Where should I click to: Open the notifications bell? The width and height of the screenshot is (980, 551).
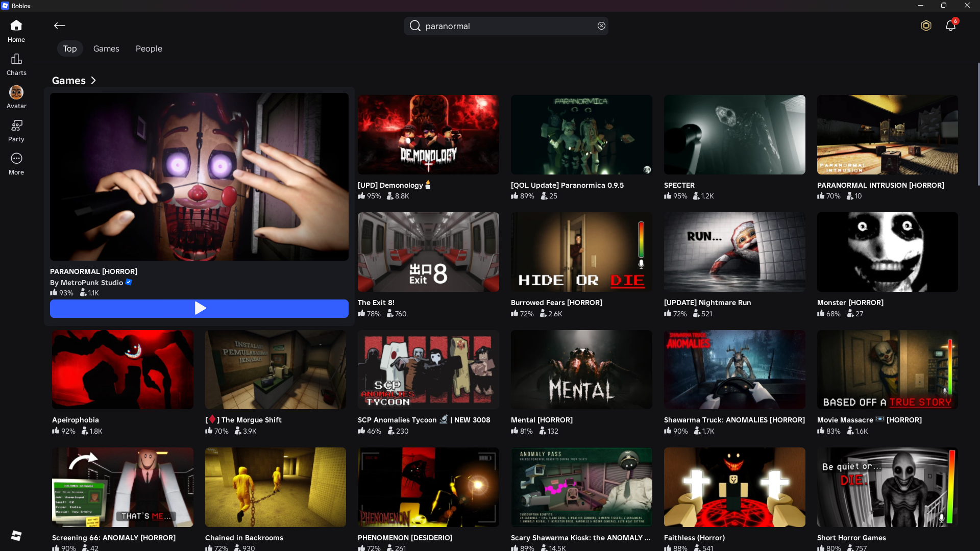(950, 26)
